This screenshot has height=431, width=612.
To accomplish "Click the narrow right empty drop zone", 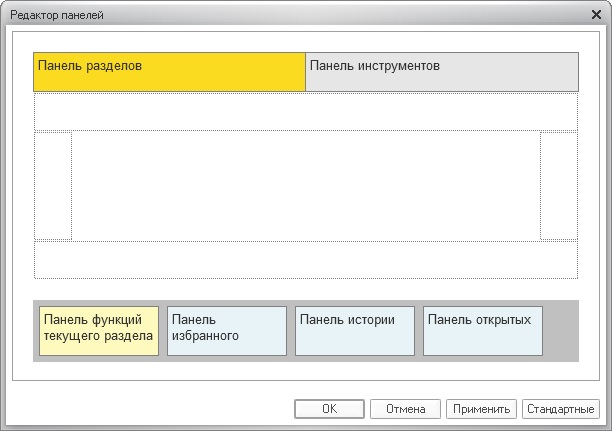I will (x=558, y=185).
